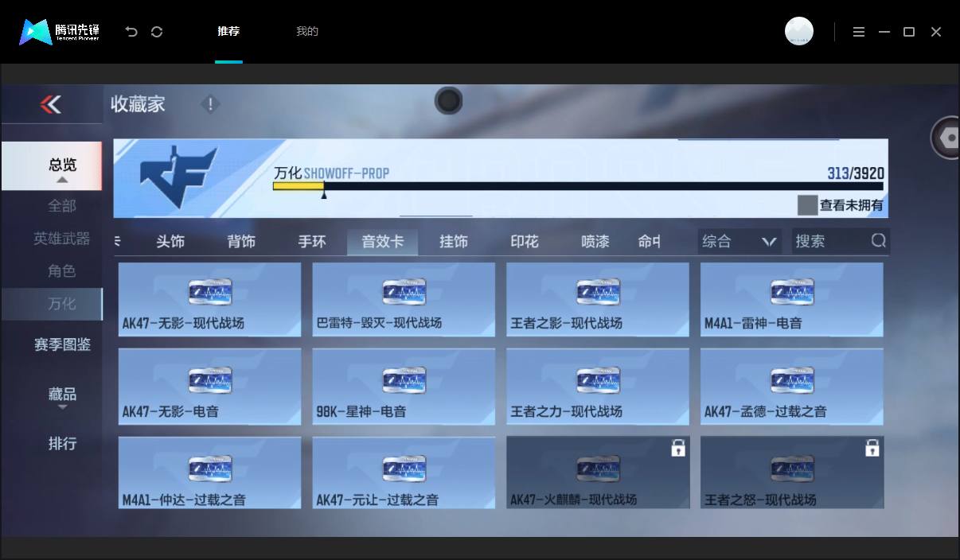Click sound card icon of 王者之力-现代战场
960x560 pixels.
click(598, 381)
